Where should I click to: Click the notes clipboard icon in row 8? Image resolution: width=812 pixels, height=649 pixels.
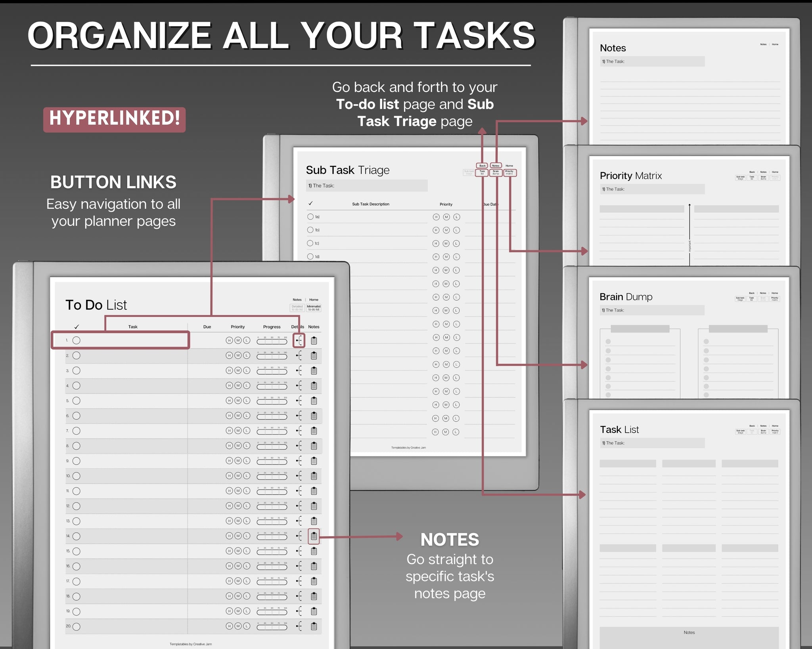pos(314,446)
